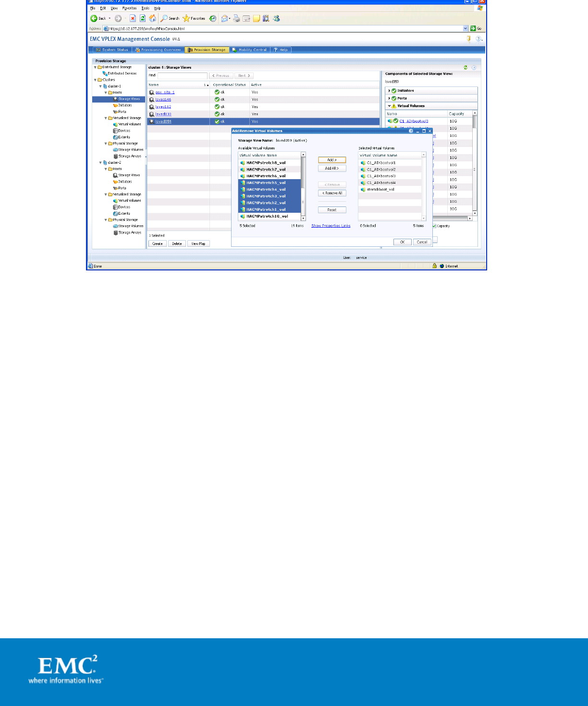This screenshot has width=588, height=706.
Task: Click cluster-2 Storage Arrays icon
Action: [x=115, y=232]
